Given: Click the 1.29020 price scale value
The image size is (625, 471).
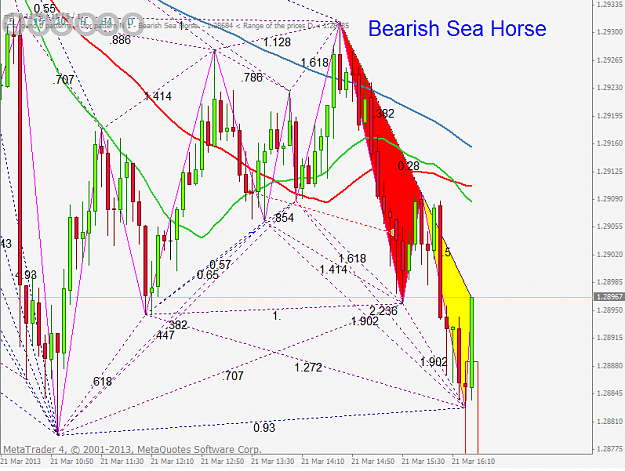Looking at the screenshot, I should click(609, 254).
